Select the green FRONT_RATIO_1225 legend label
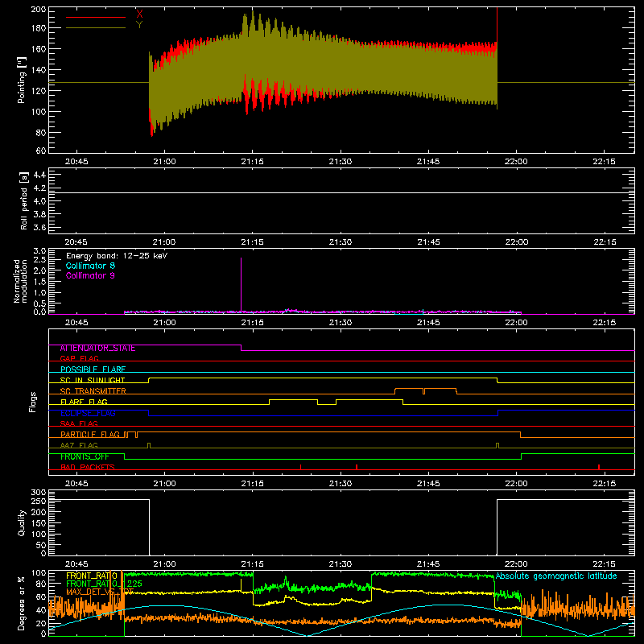Viewport: 644px width, 644px height. 104,584
